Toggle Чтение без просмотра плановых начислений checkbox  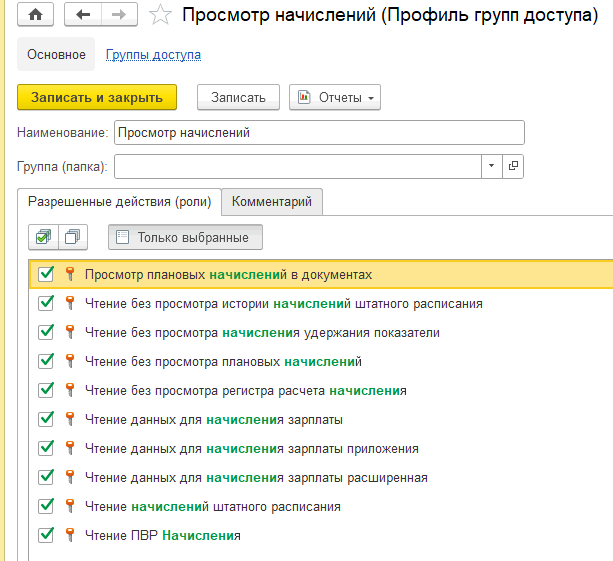coord(46,361)
